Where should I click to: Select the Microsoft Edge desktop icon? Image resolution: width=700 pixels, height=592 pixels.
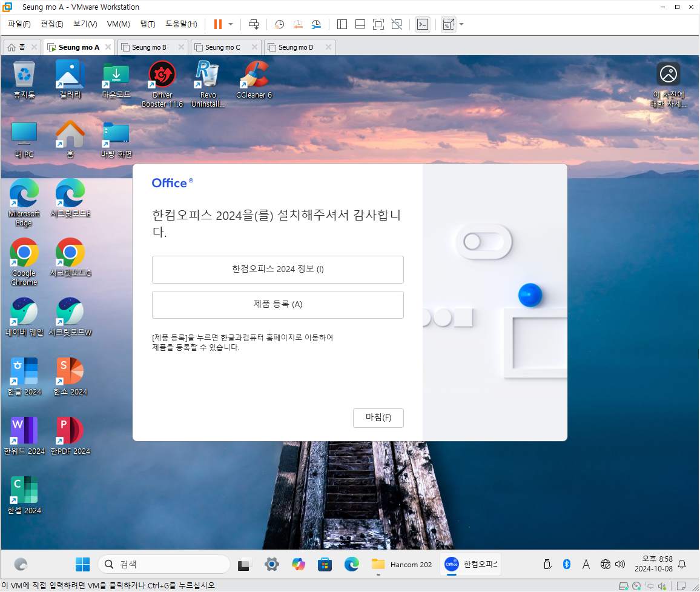(x=24, y=203)
